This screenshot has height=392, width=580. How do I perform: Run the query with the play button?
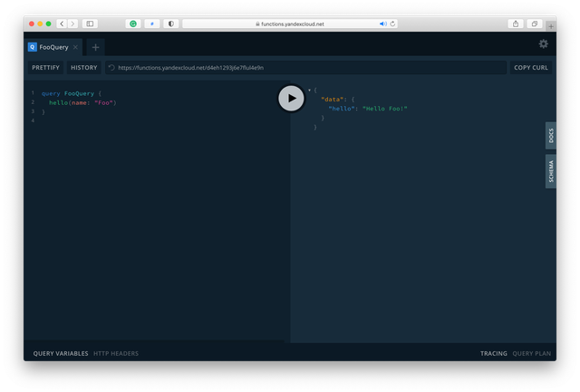291,99
